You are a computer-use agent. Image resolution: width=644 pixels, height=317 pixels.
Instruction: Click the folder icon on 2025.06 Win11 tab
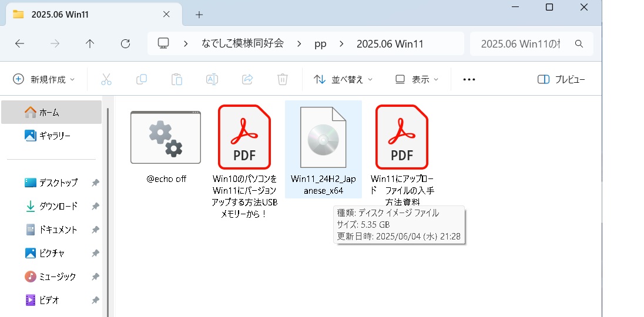(18, 14)
